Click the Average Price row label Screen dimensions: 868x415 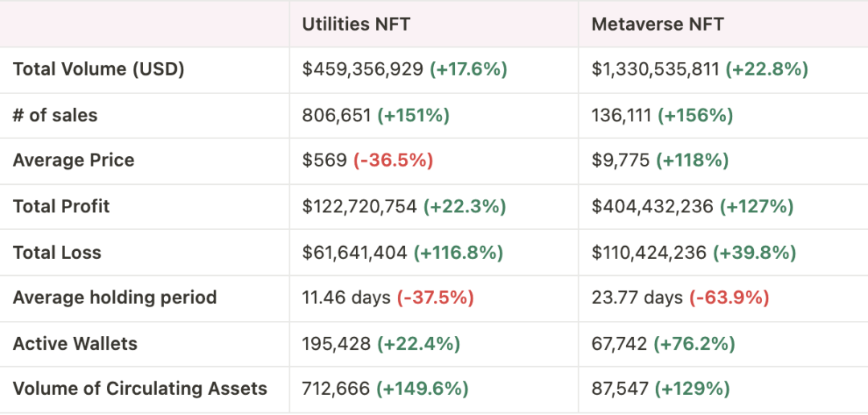[x=74, y=160]
